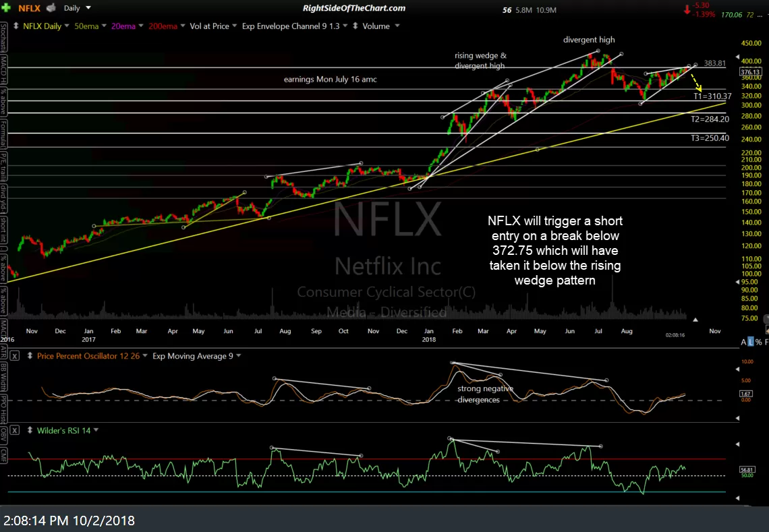Click the 56.81 RSI value label

pyautogui.click(x=747, y=469)
